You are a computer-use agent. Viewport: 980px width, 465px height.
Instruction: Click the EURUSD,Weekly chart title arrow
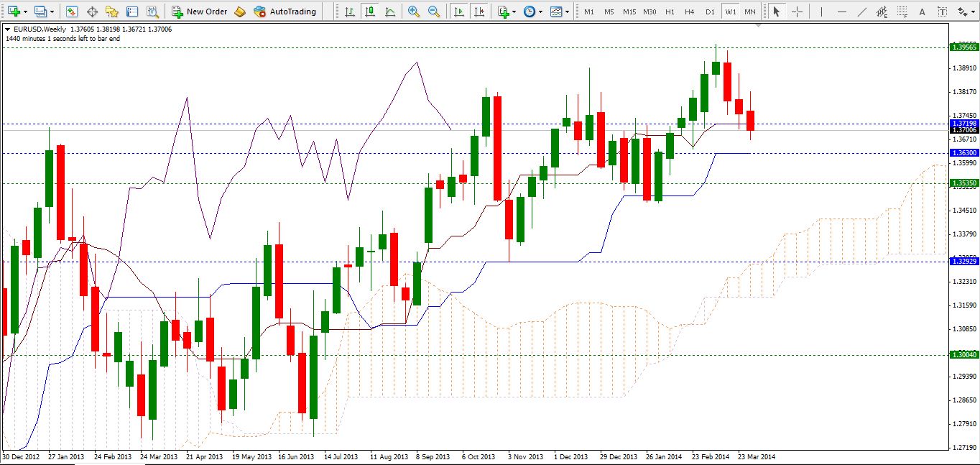7,29
